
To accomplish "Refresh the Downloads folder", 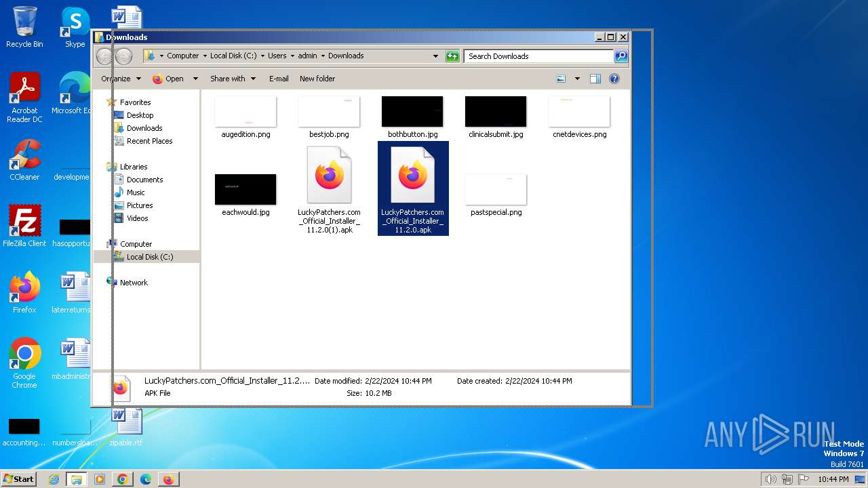I will pos(452,56).
